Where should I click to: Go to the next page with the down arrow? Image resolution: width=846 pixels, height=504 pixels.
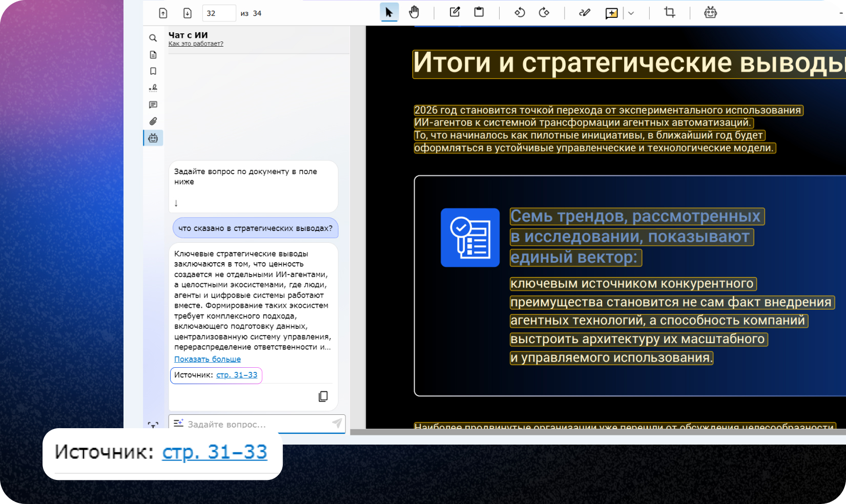[x=189, y=12]
